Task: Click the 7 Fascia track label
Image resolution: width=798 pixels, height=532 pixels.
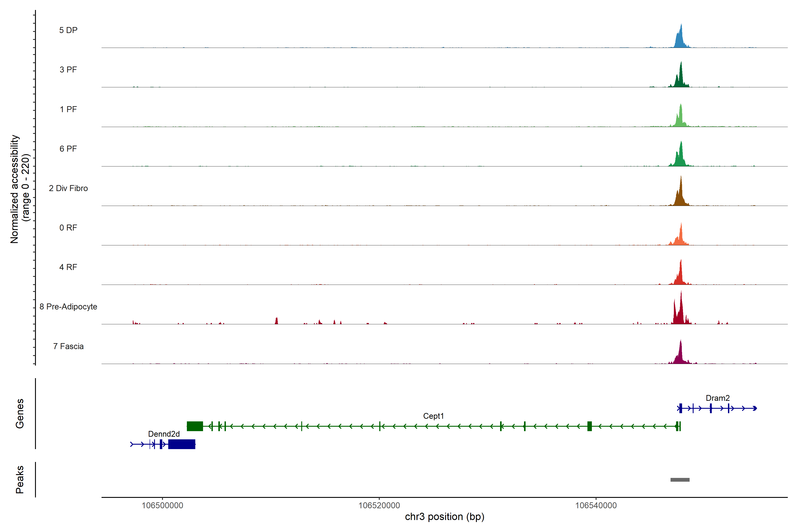Action: [x=68, y=346]
